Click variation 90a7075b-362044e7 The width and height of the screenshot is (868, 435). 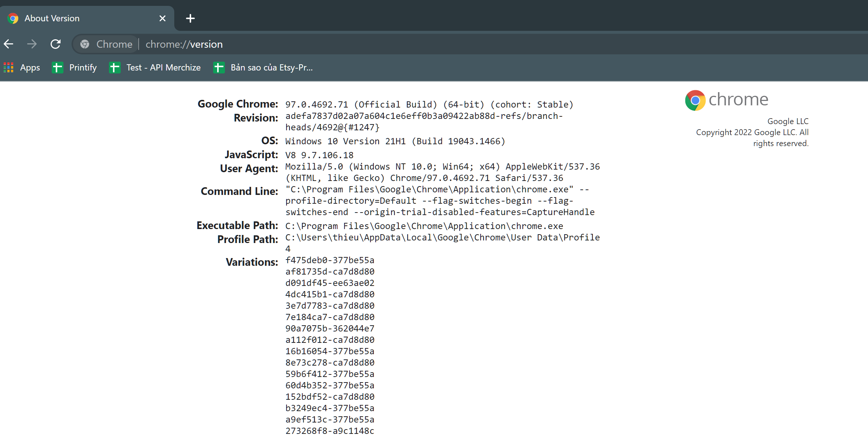click(330, 329)
